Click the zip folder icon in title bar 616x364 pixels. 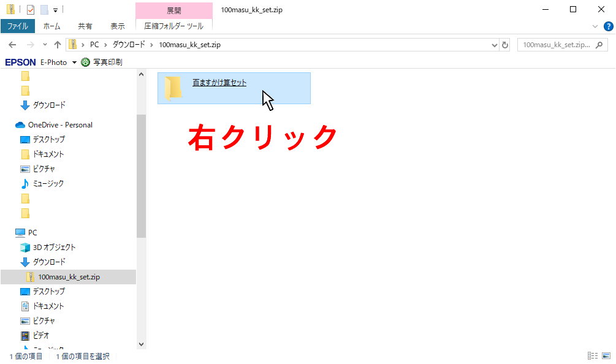click(x=11, y=9)
